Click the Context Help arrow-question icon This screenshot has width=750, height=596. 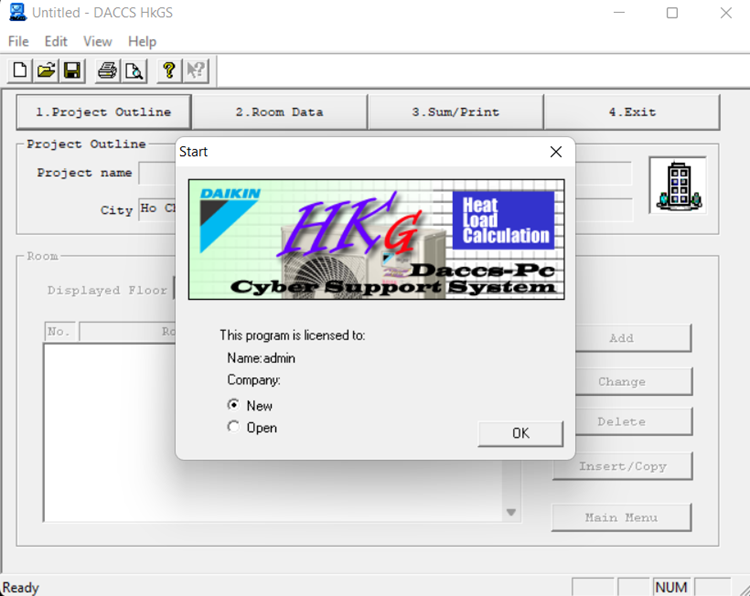[196, 70]
